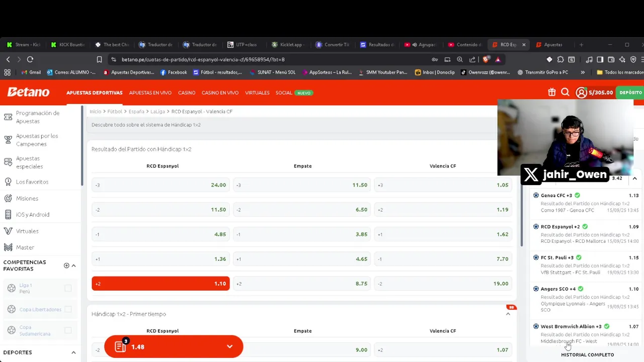The height and width of the screenshot is (362, 644).
Task: Collapse the COMPETENCIAS FAVORITAS section
Action: tap(73, 265)
